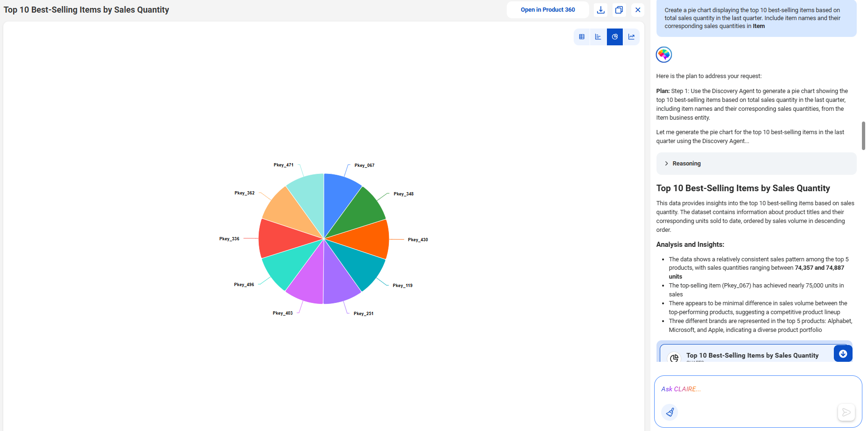Screen dimensions: 868x431
Task: Click the Pkey_348 chart label
Action: [403, 194]
